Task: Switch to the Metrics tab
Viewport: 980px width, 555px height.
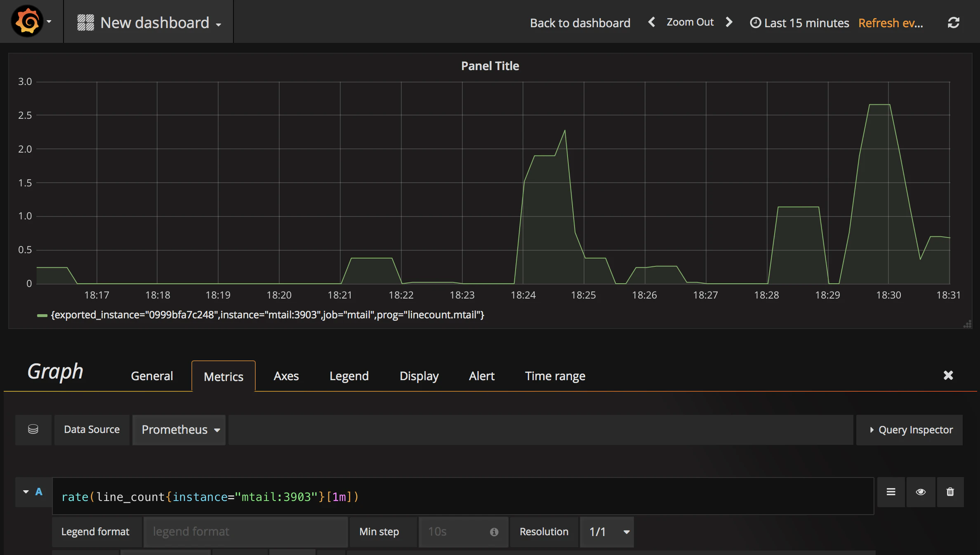Action: pos(224,376)
